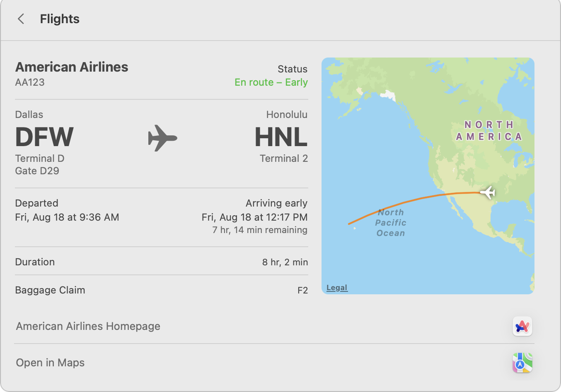Open the Legal link on the map
This screenshot has width=561, height=392.
tap(337, 288)
